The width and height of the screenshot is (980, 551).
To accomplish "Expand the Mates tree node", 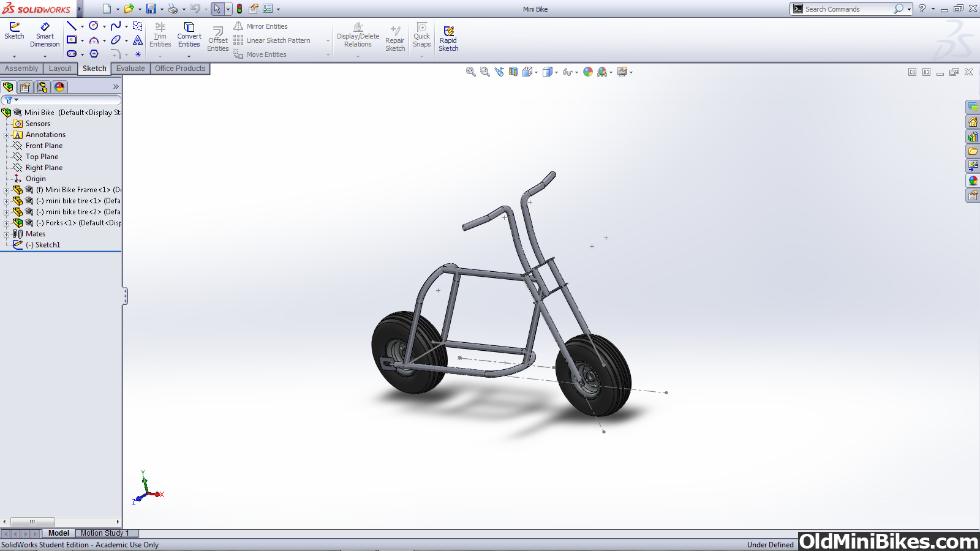I will point(7,234).
